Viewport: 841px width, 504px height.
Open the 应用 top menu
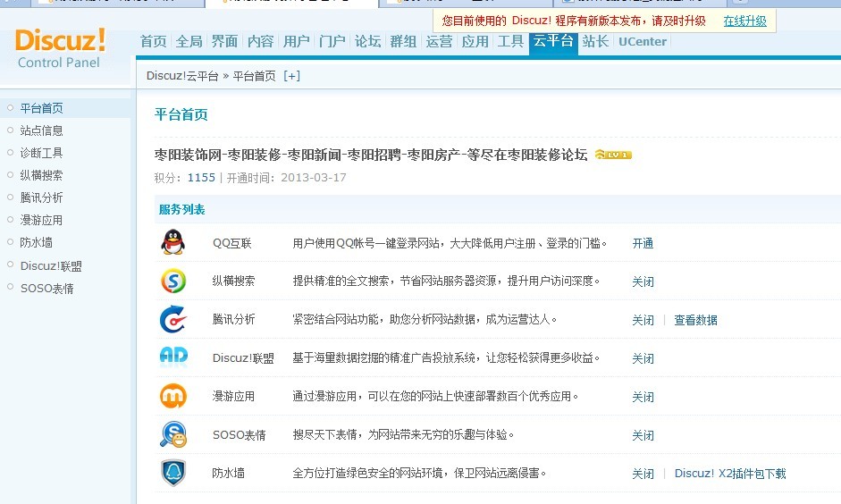point(475,41)
